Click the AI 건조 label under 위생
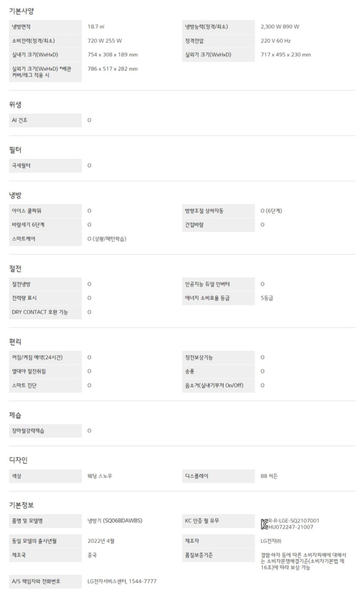Image resolution: width=364 pixels, height=589 pixels. point(20,120)
